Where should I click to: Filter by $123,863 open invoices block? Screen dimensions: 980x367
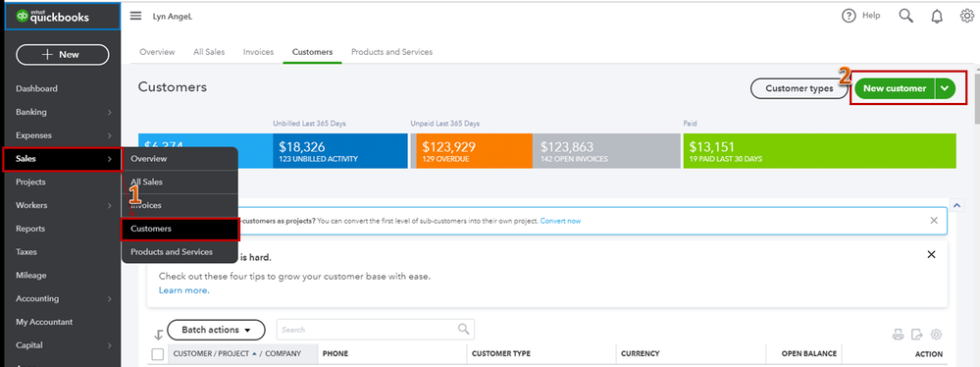tap(606, 151)
